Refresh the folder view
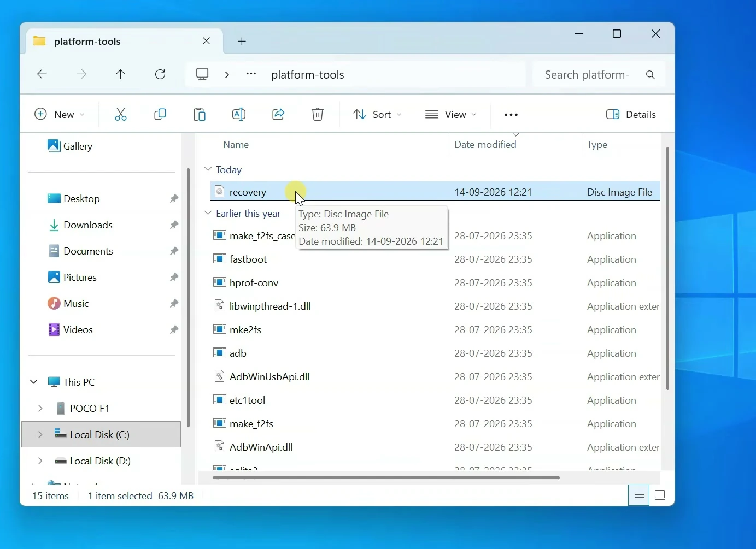This screenshot has width=756, height=549. [160, 74]
